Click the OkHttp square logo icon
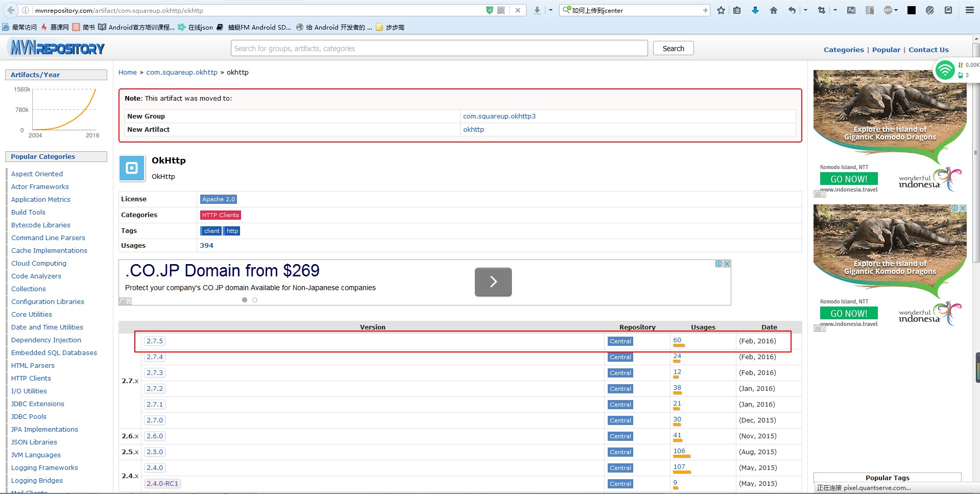This screenshot has height=494, width=980. tap(132, 168)
